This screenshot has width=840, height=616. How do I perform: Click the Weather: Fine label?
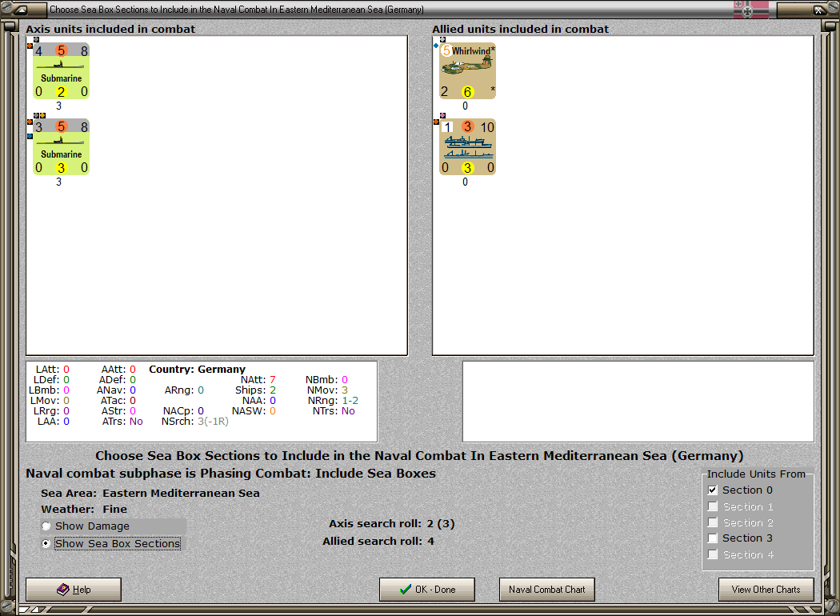point(84,509)
